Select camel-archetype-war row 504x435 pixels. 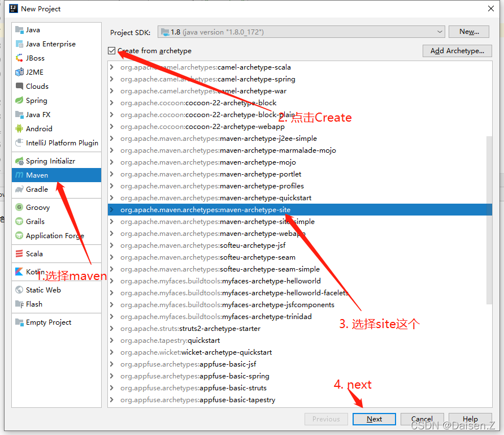coord(299,91)
